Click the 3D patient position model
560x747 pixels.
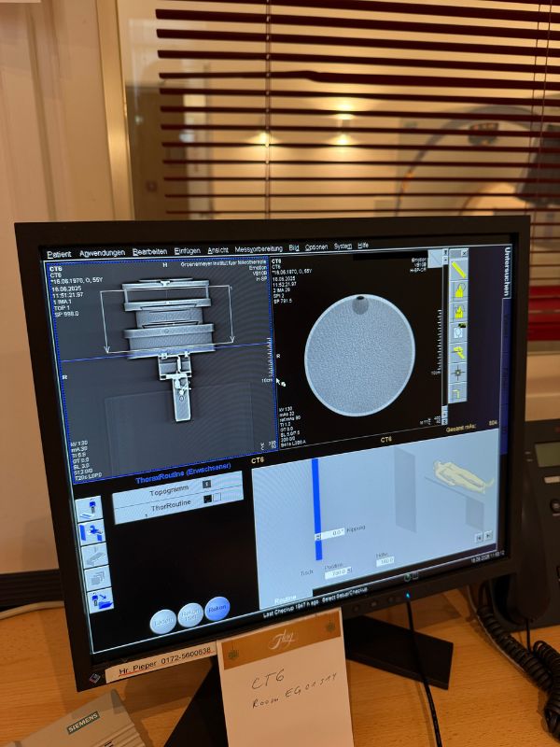click(463, 476)
